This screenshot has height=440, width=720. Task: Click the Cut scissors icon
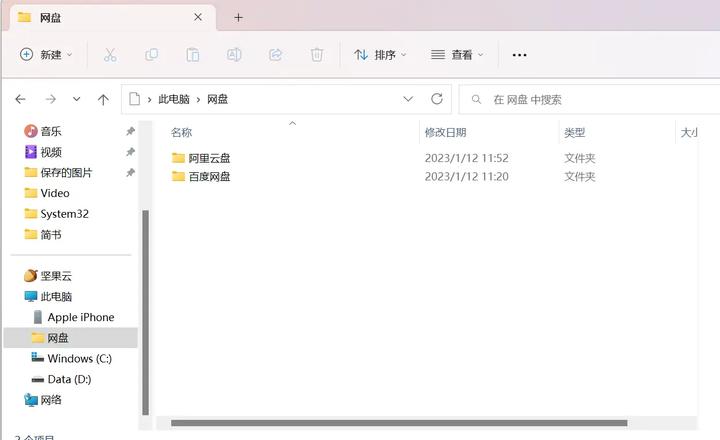[110, 55]
